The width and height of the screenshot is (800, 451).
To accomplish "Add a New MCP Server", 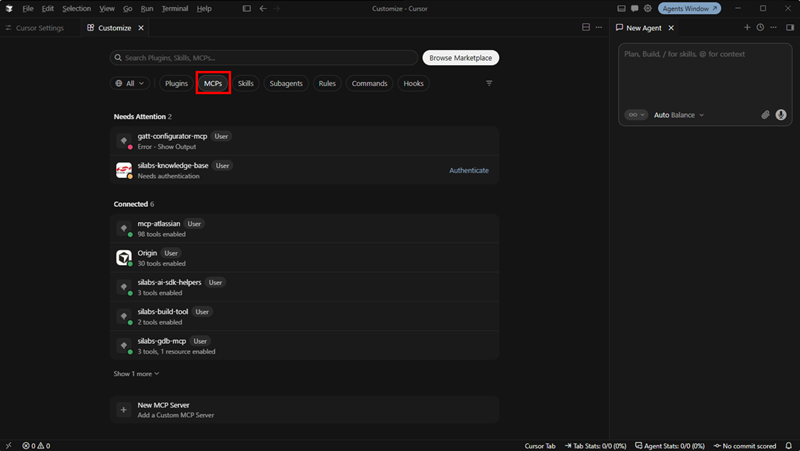I will (304, 410).
